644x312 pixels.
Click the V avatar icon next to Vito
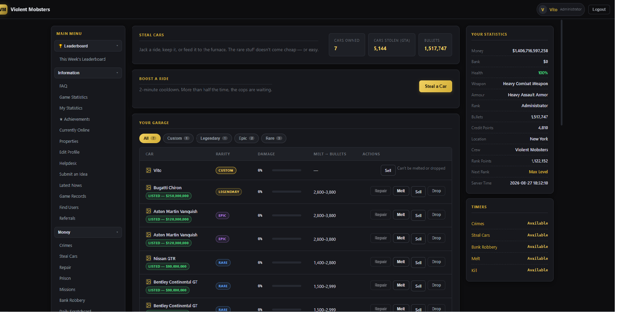coord(542,9)
